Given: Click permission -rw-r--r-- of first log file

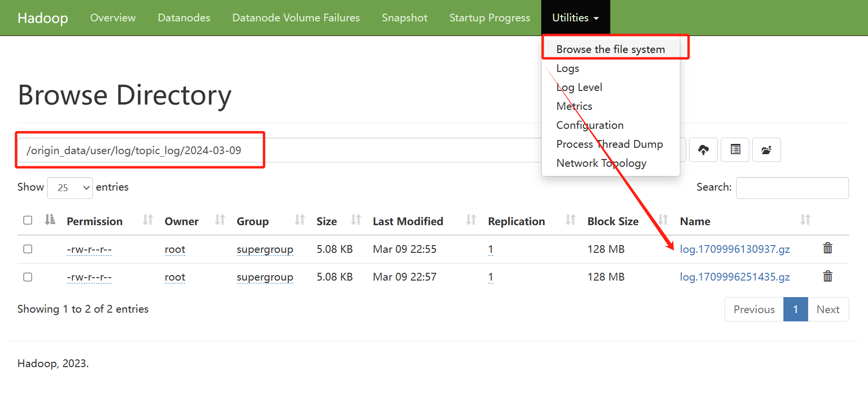Looking at the screenshot, I should (89, 249).
